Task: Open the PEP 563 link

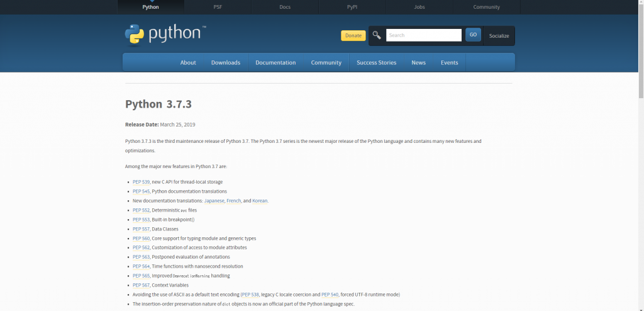Action: [x=141, y=257]
